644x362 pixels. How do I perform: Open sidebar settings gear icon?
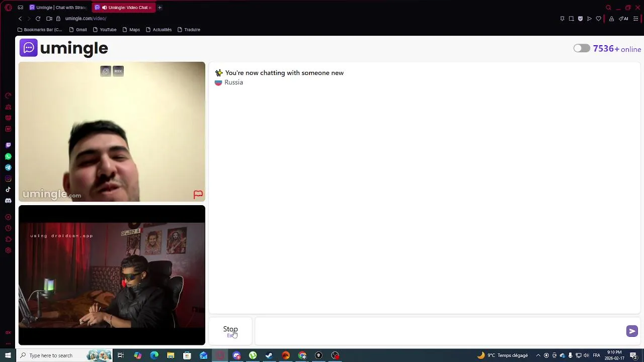click(x=8, y=250)
